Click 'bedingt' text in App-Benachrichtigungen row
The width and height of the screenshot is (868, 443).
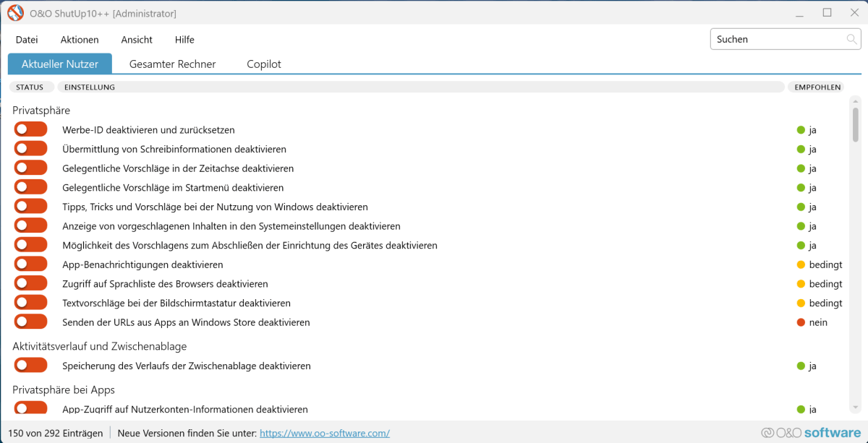[826, 264]
